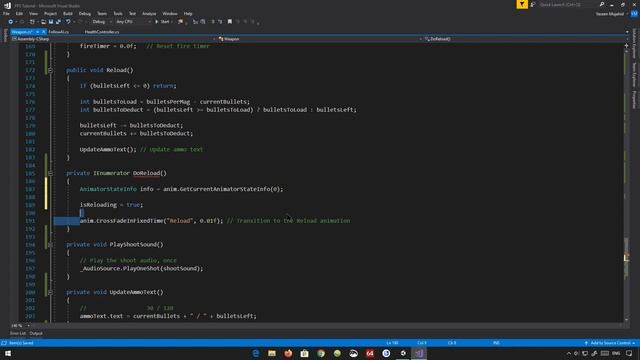Click the Undo toolbar icon
Screen dimensions: 640x360
[68, 22]
